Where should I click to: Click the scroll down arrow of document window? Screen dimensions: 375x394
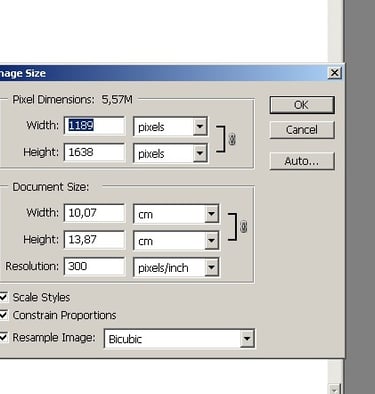tap(334, 389)
